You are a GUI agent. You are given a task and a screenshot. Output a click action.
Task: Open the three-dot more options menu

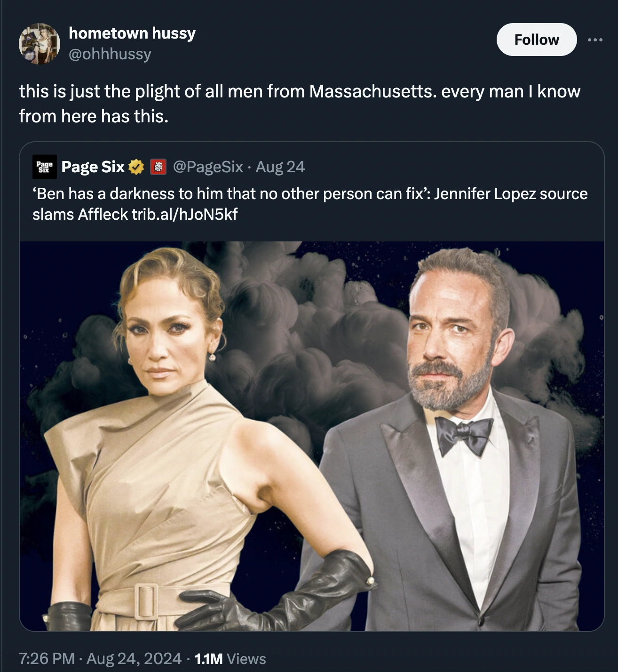point(595,40)
